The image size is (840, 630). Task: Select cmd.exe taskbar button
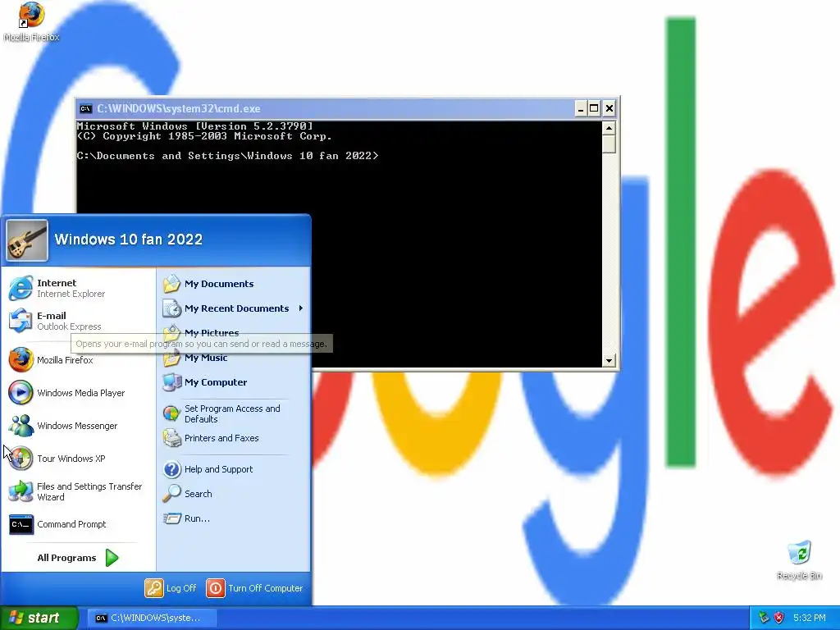tap(152, 618)
